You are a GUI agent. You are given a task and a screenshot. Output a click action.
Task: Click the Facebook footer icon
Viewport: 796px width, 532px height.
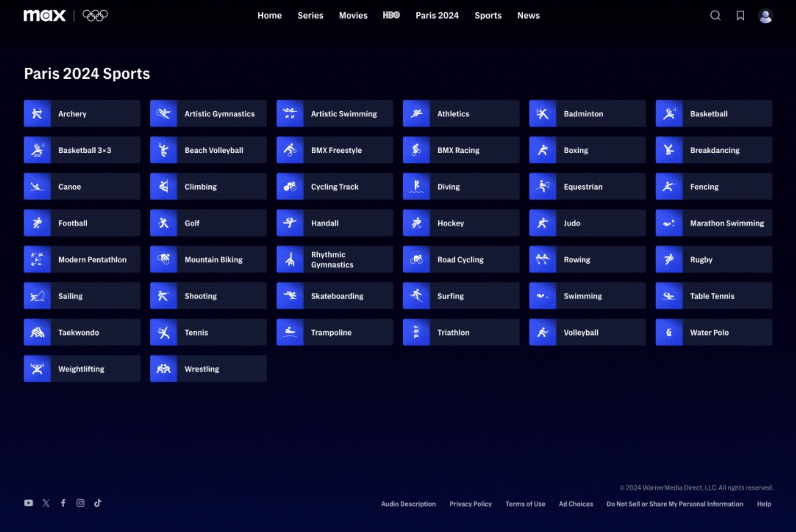63,503
